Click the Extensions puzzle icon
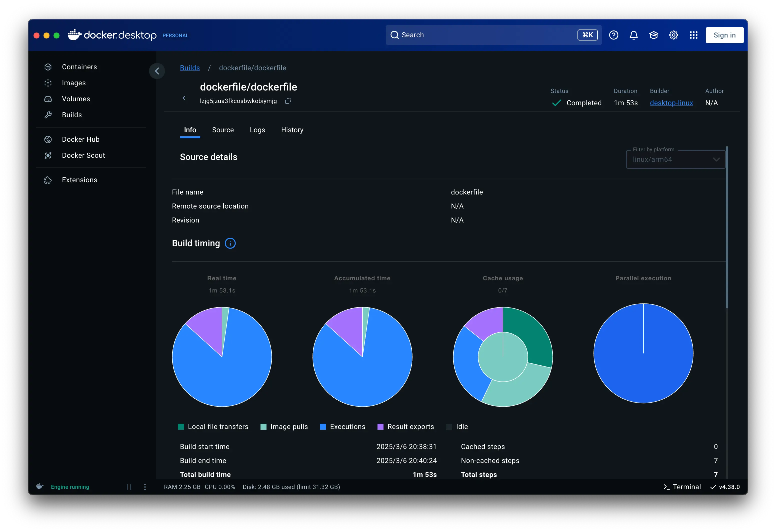 (x=48, y=180)
